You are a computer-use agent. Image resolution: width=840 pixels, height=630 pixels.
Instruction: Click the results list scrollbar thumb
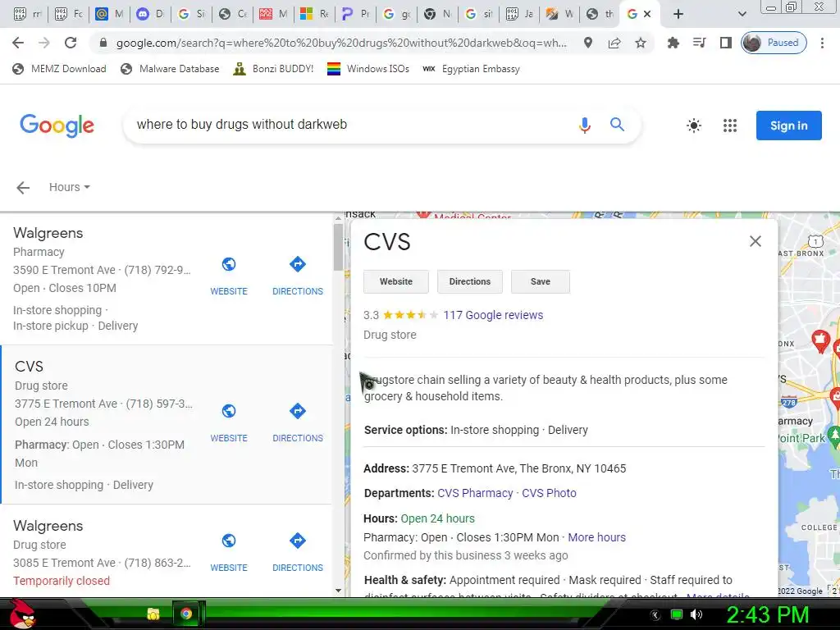(338, 248)
